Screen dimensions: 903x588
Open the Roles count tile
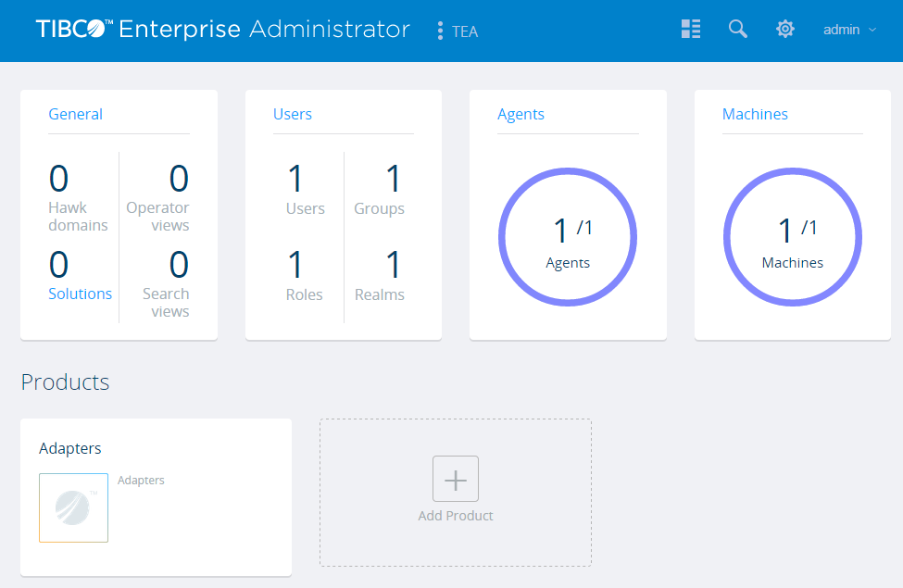click(296, 265)
